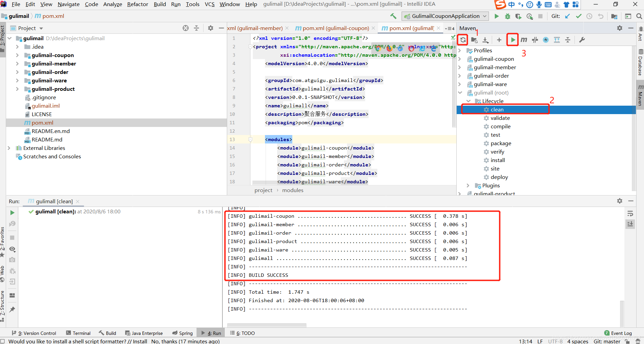This screenshot has height=344, width=644.
Task: Open Project Structure icon in main toolbar
Action: click(614, 16)
